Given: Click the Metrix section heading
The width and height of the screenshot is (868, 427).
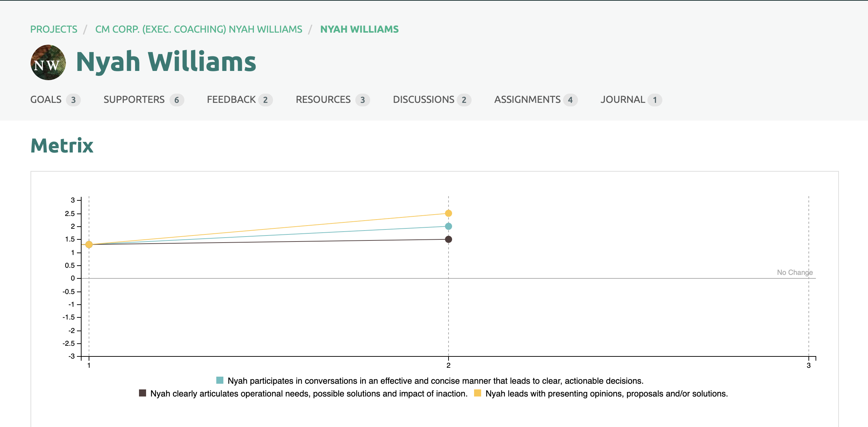Looking at the screenshot, I should click(x=62, y=146).
